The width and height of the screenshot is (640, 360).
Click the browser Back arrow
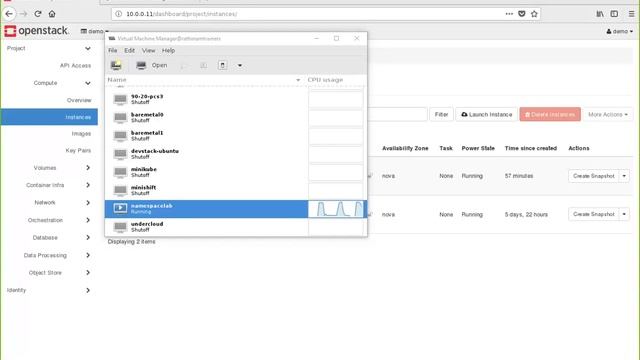[x=9, y=14]
